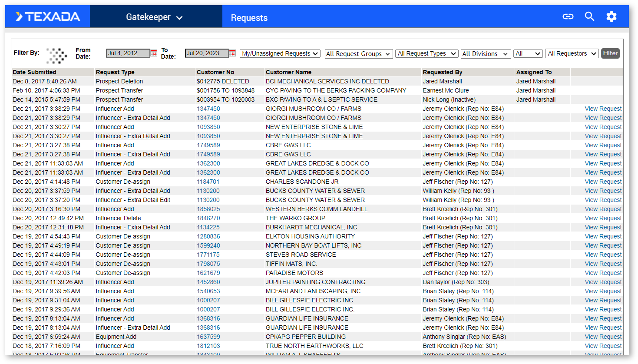This screenshot has height=364, width=638.
Task: Open the settings gear icon
Action: pos(612,17)
